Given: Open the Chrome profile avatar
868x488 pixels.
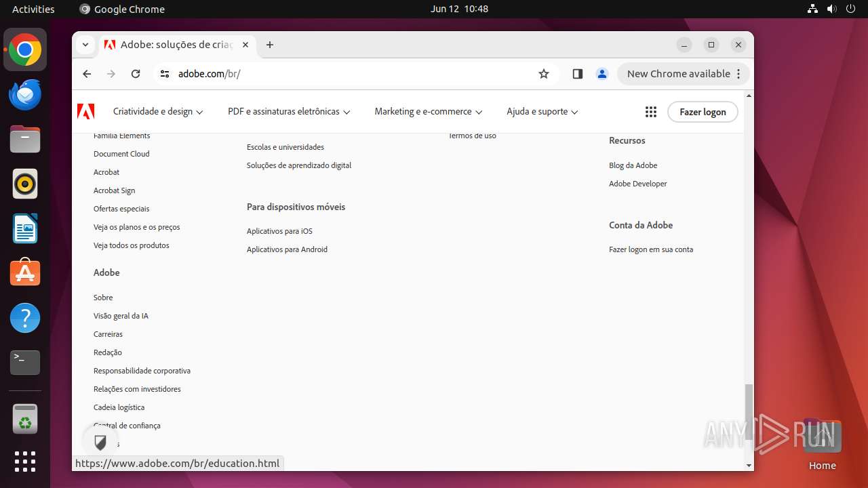Looking at the screenshot, I should click(x=601, y=74).
